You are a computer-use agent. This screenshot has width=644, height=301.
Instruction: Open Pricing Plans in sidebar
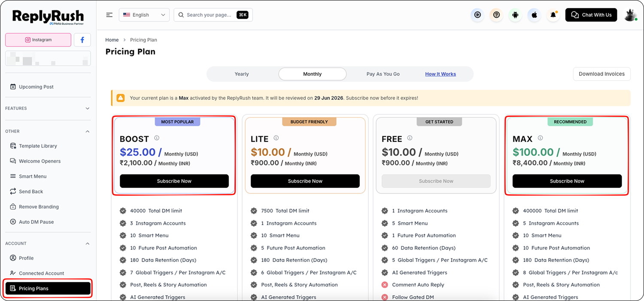tap(48, 289)
